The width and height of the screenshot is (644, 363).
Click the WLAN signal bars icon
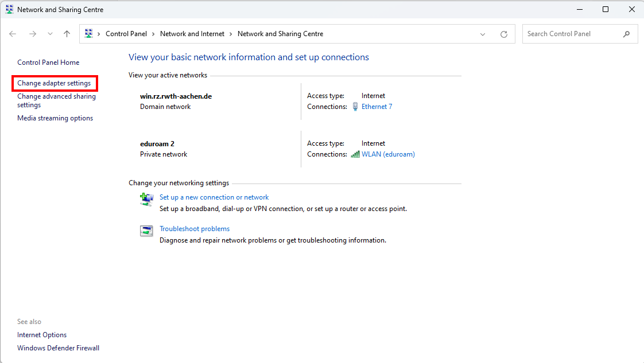coord(355,154)
